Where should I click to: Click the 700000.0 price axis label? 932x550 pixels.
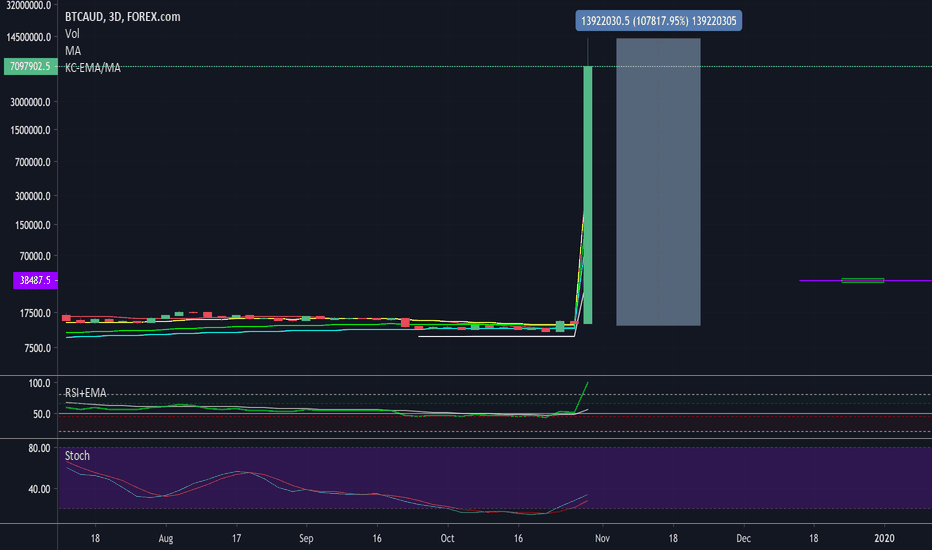[33, 162]
